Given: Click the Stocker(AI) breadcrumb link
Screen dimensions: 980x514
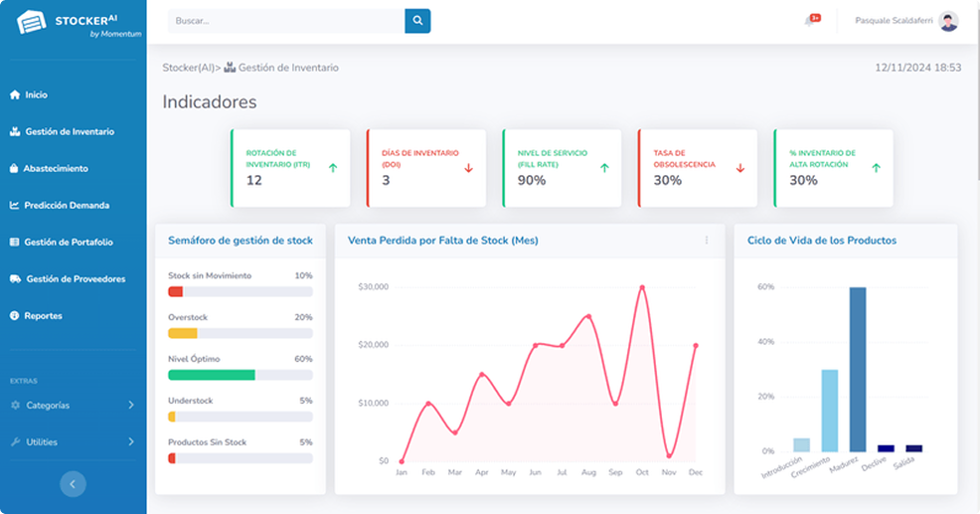Looking at the screenshot, I should pyautogui.click(x=189, y=69).
